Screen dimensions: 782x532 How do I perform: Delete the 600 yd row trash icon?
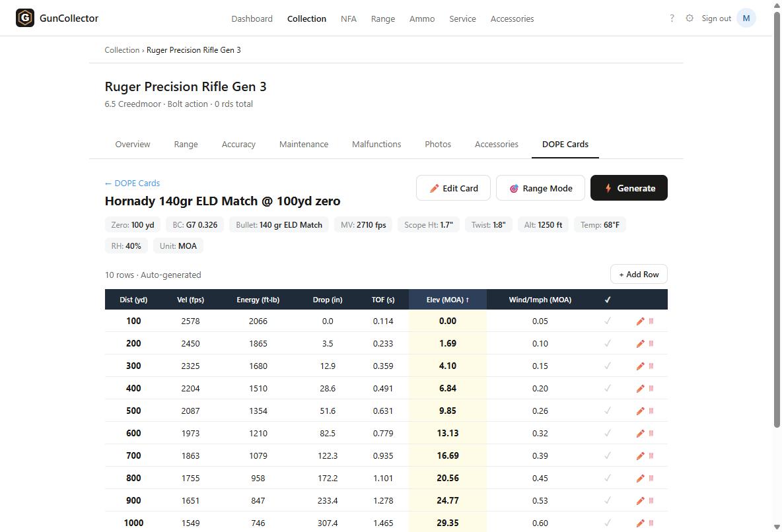[x=651, y=433]
